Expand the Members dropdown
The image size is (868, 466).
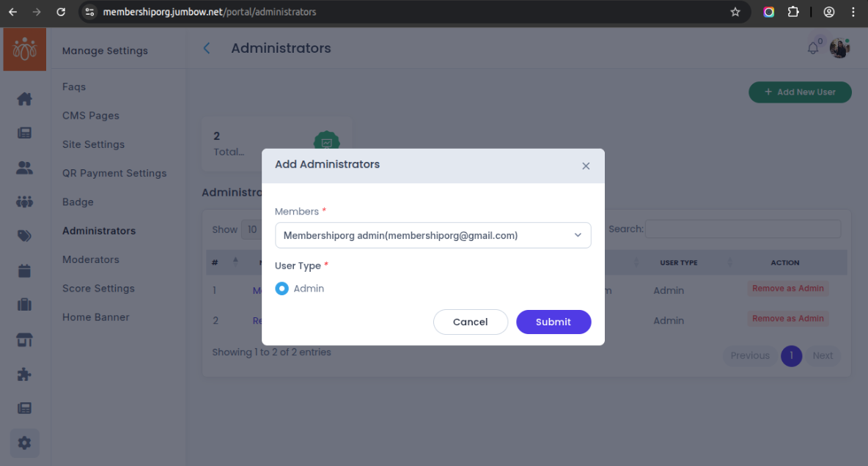[x=433, y=235]
